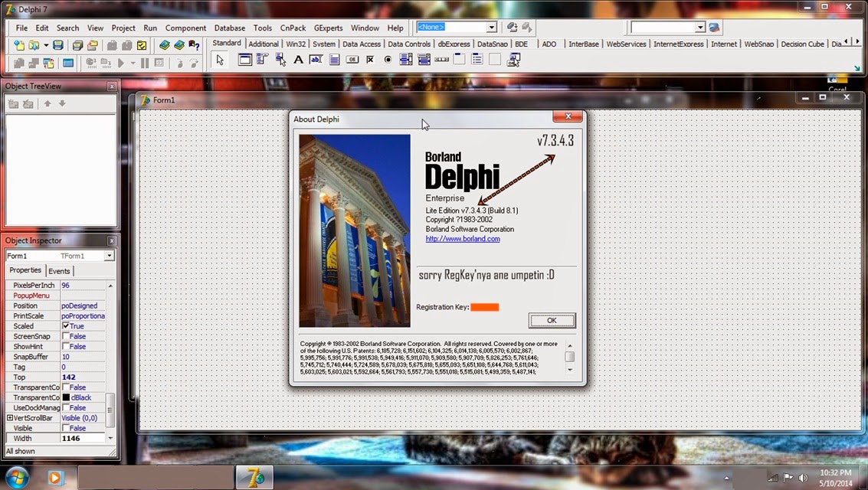Select the TLabel component on the Standard palette
868x490 pixels.
[x=298, y=59]
